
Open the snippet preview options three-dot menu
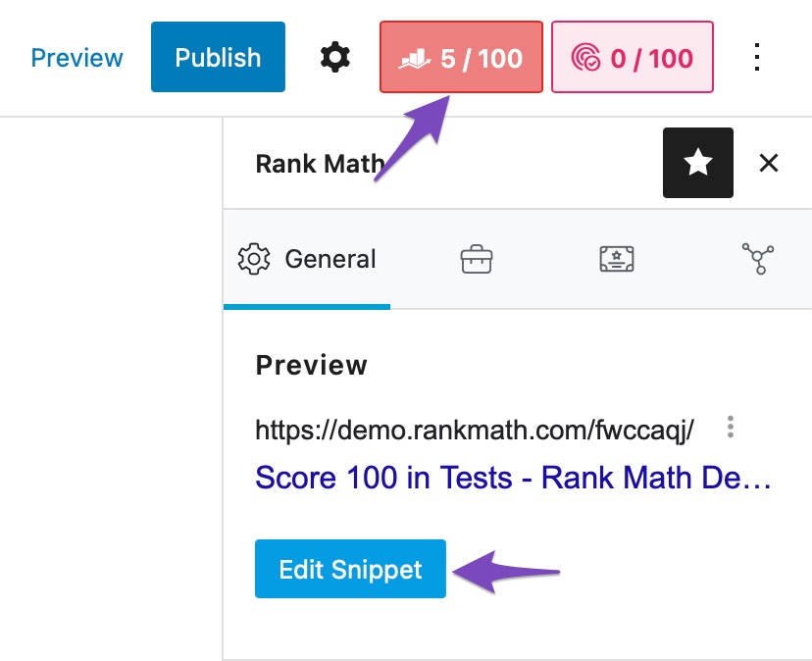coord(731,427)
